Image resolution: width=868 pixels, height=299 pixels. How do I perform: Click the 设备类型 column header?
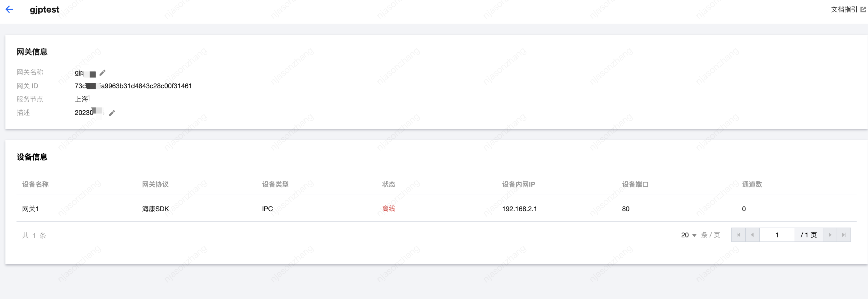click(x=275, y=184)
